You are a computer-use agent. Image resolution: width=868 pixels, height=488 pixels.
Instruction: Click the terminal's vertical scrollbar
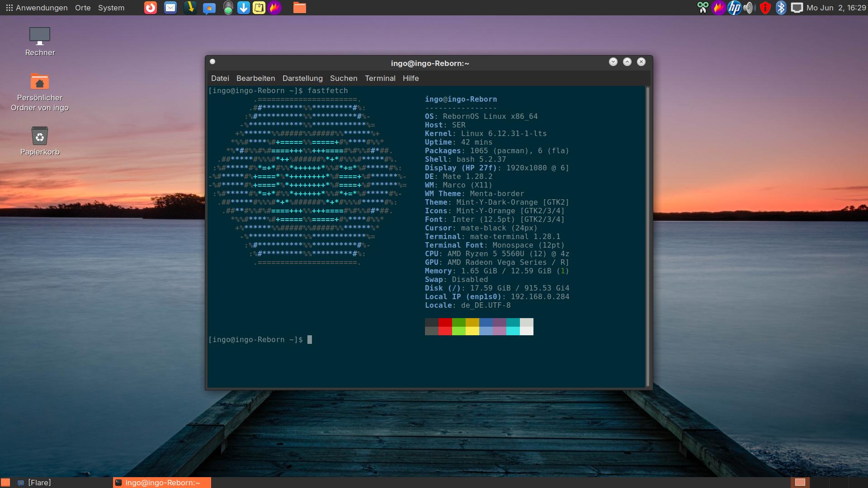point(648,235)
